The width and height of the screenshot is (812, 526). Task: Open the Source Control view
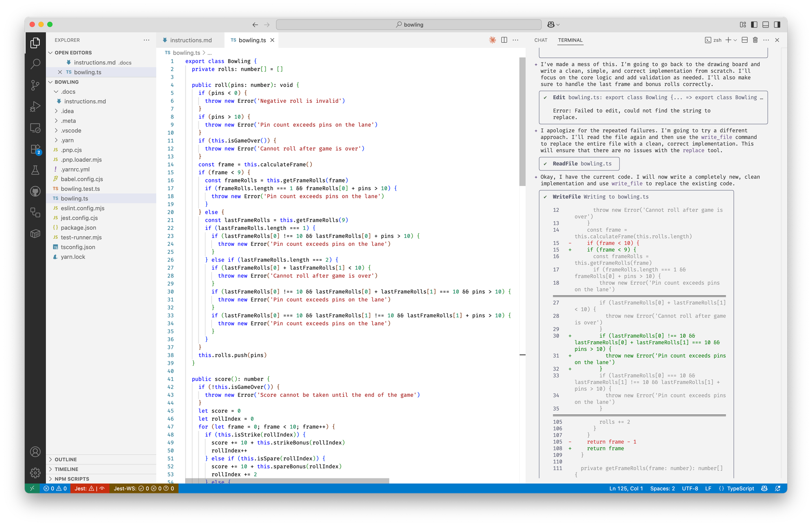click(35, 85)
